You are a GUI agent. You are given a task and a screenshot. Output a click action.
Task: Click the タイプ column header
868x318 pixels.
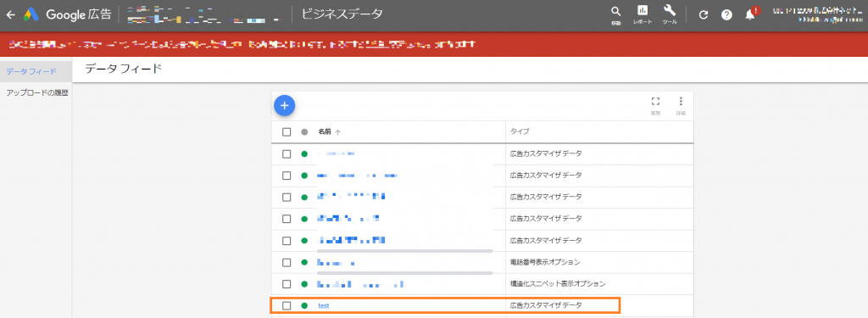[x=520, y=131]
